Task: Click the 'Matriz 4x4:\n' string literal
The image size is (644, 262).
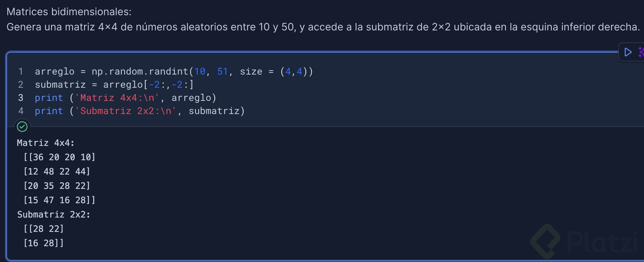Action: (x=117, y=98)
